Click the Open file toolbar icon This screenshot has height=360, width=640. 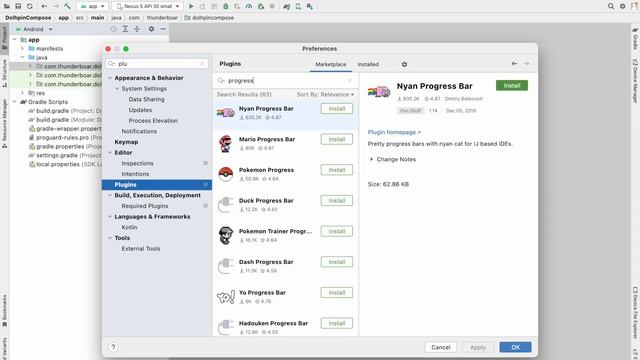click(x=7, y=6)
